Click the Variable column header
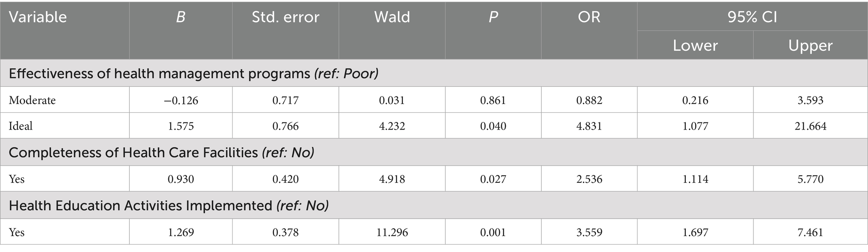 (38, 17)
